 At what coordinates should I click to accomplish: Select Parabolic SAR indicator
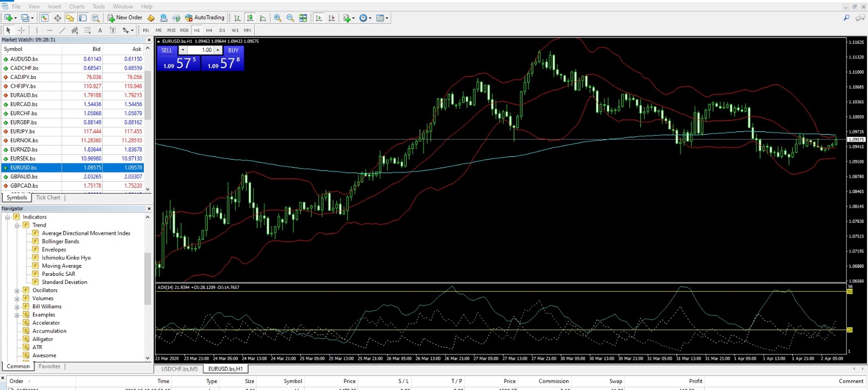pos(58,274)
